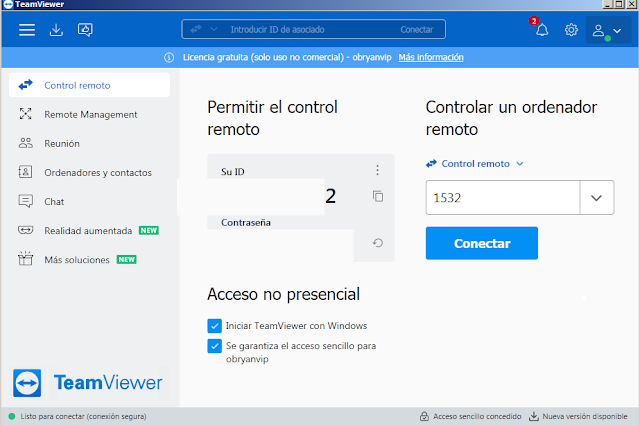Click the partner ID field containing 1532

click(x=503, y=197)
